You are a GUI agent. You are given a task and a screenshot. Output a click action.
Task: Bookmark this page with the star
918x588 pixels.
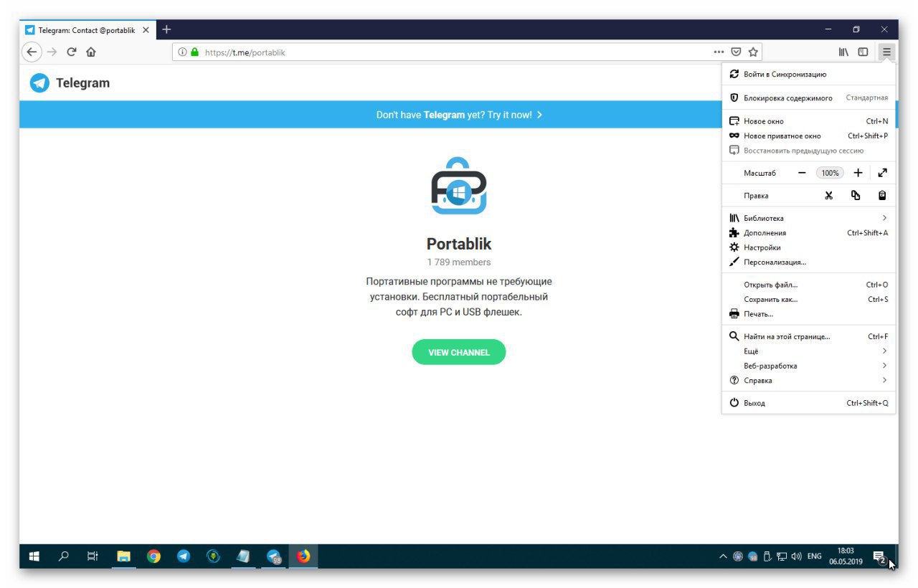point(753,52)
